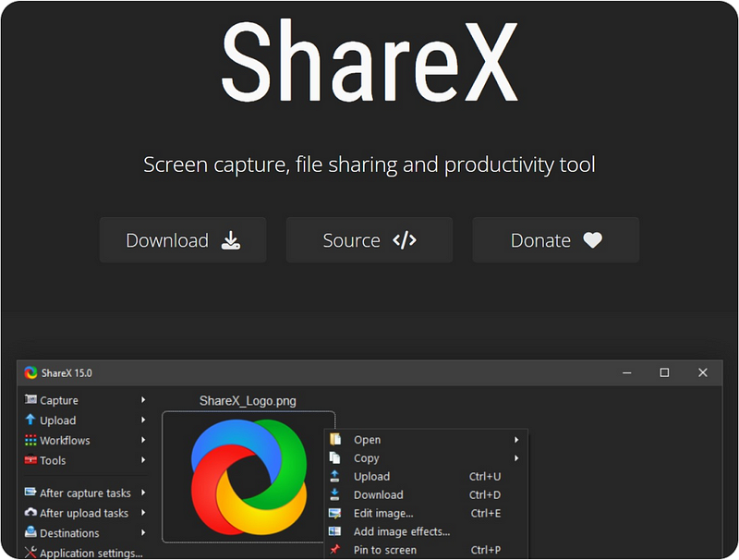Click the Tools toolbox icon in the sidebar
Screen dimensions: 739x560
(x=30, y=459)
